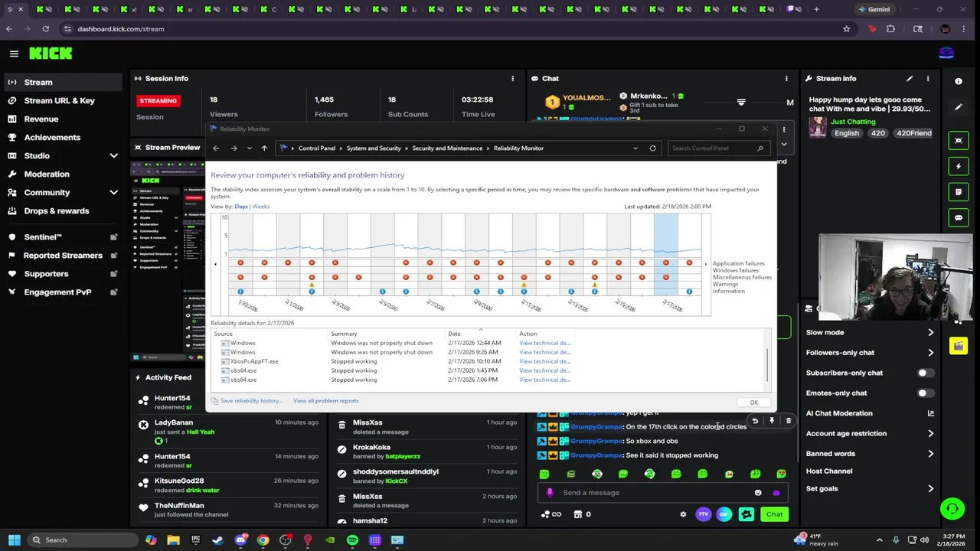Delete the highlighted chat message with trash icon
Viewport: 980px width, 551px height.
(x=789, y=421)
